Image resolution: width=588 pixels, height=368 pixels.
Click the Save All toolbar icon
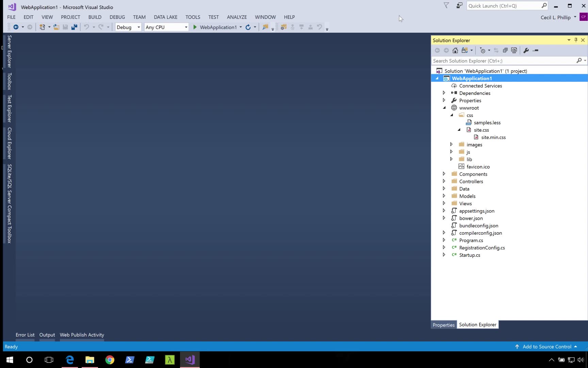[x=74, y=27]
